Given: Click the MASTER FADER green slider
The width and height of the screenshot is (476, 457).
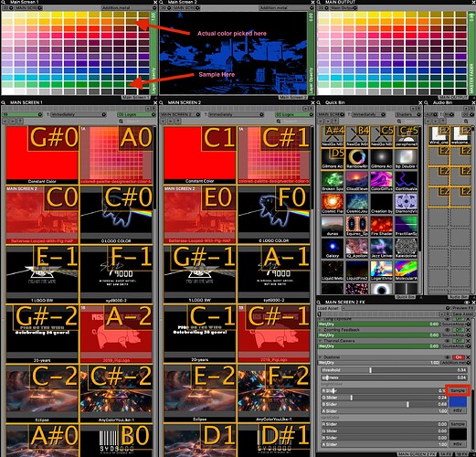Looking at the screenshot, I should click(471, 54).
